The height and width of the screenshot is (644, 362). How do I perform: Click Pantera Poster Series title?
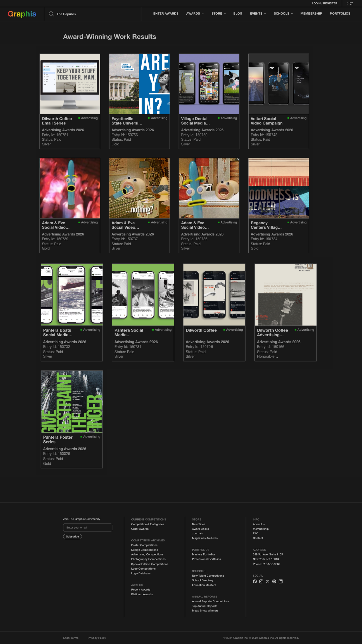tap(58, 440)
